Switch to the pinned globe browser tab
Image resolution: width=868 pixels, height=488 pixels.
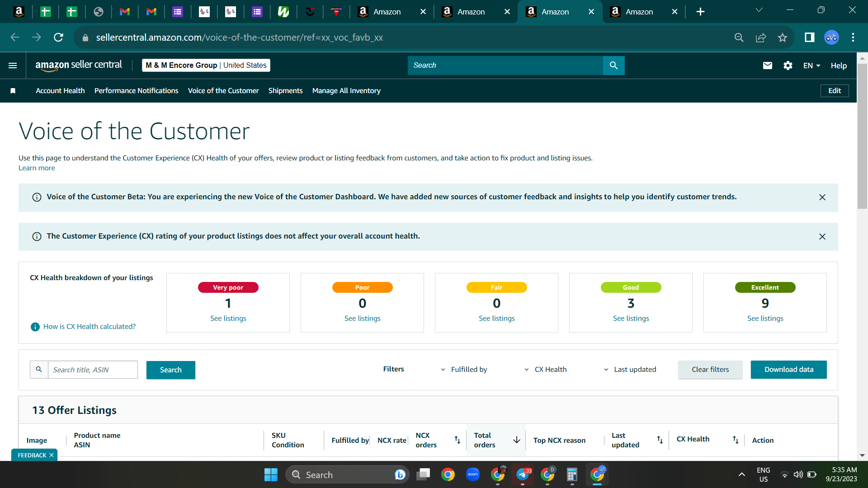click(99, 12)
